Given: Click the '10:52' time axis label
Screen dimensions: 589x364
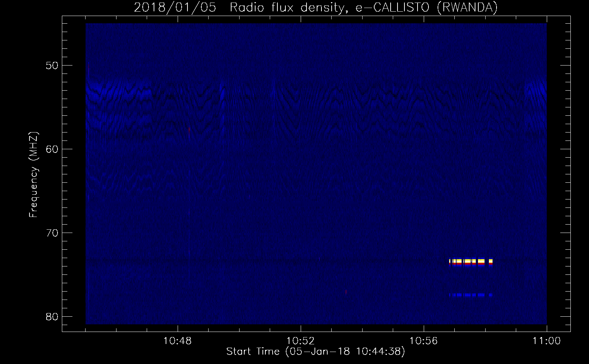Looking at the screenshot, I should [301, 341].
